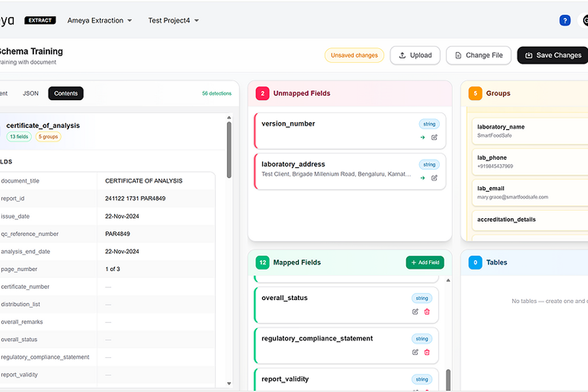Edit the version_number unmapped field
This screenshot has width=588, height=392.
tap(434, 138)
